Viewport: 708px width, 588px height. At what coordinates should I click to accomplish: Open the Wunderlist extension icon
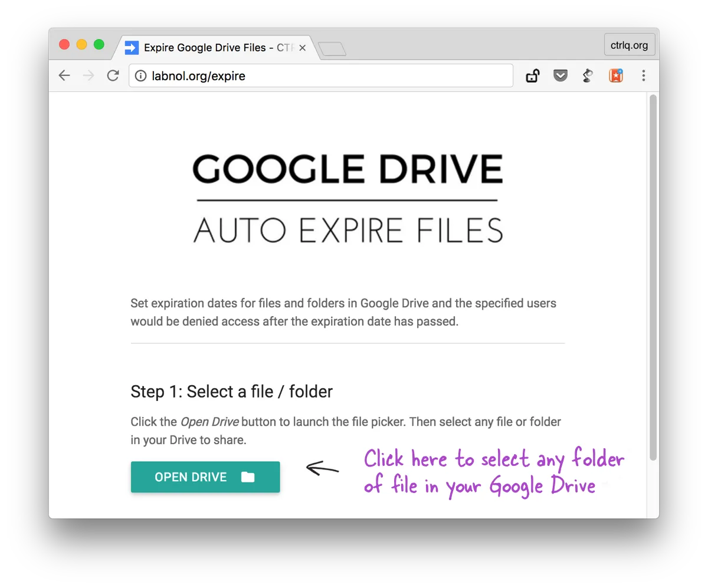(x=615, y=75)
